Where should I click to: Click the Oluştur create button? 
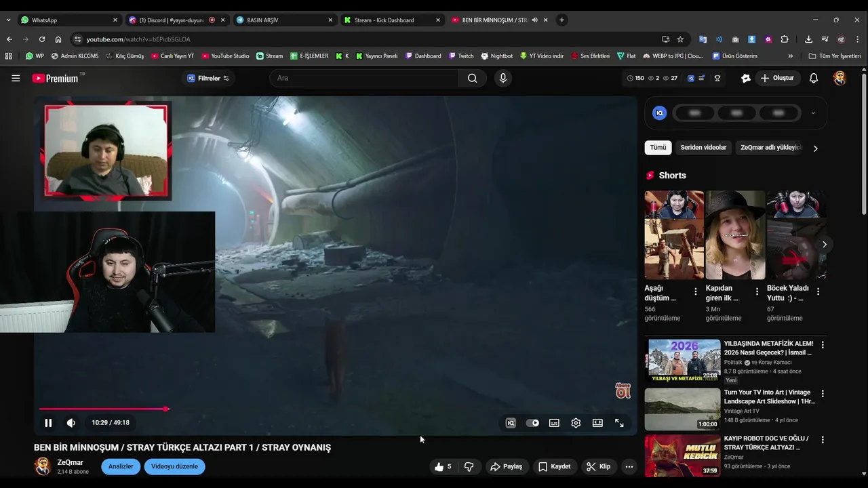click(x=777, y=78)
